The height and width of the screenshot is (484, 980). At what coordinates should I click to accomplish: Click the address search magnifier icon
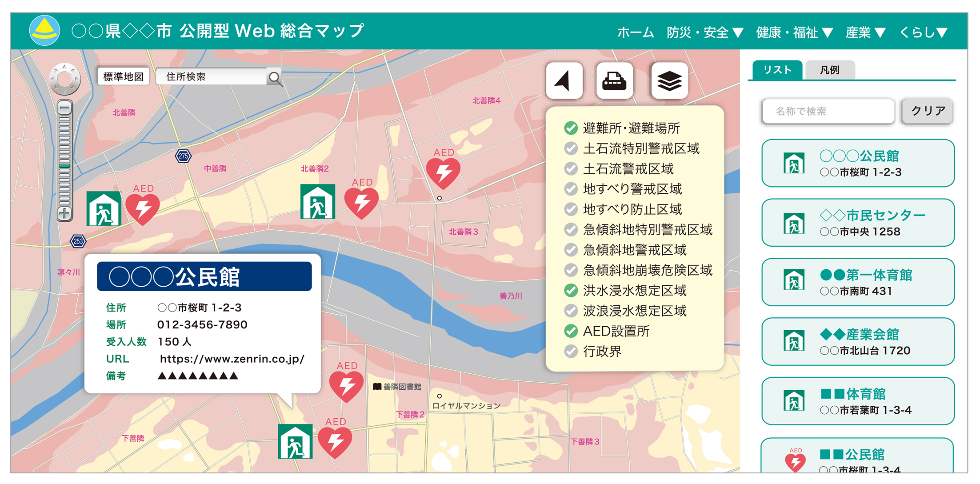(275, 78)
